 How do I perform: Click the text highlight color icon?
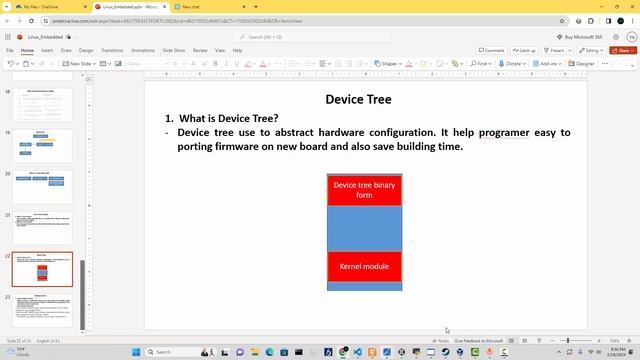[x=248, y=64]
